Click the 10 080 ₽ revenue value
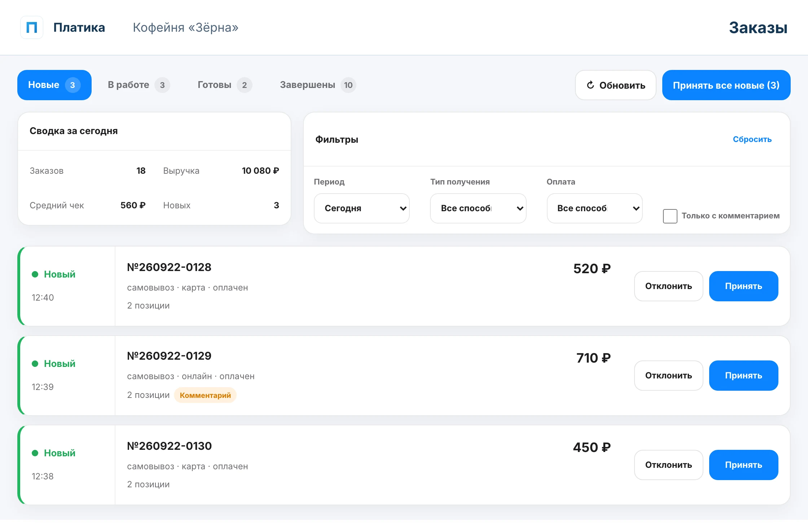 (260, 171)
